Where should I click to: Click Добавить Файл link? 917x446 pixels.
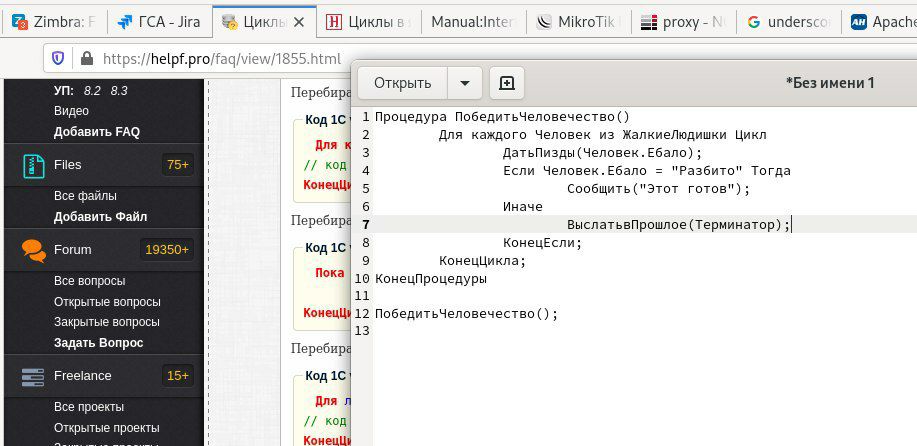point(101,217)
